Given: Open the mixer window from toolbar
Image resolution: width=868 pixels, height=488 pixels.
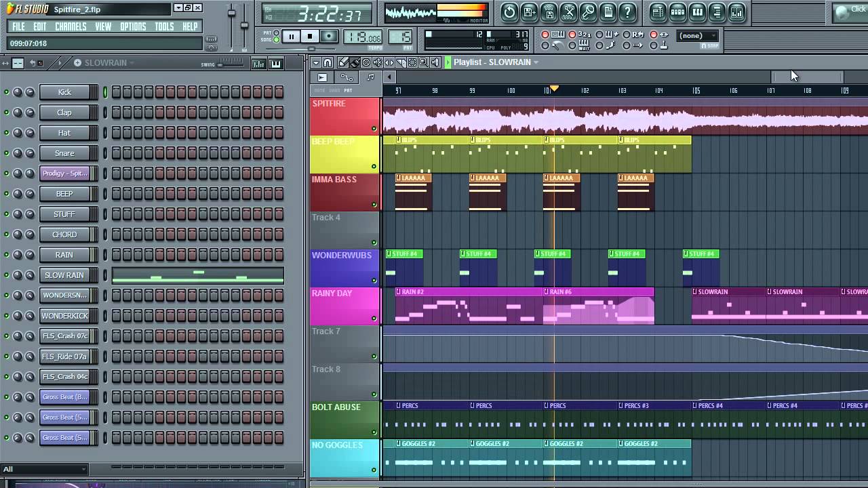Looking at the screenshot, I should [x=737, y=12].
